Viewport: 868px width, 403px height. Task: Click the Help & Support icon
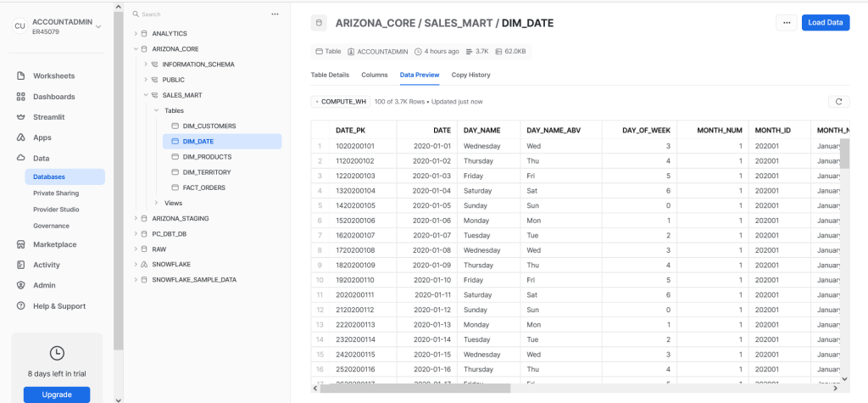22,306
